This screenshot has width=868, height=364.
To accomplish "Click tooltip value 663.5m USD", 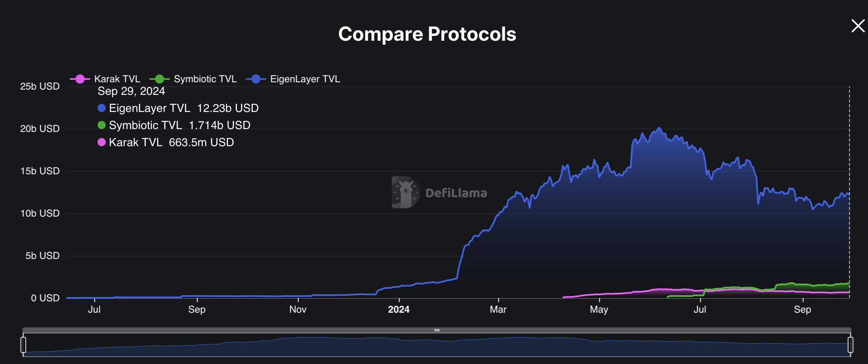I will [202, 143].
